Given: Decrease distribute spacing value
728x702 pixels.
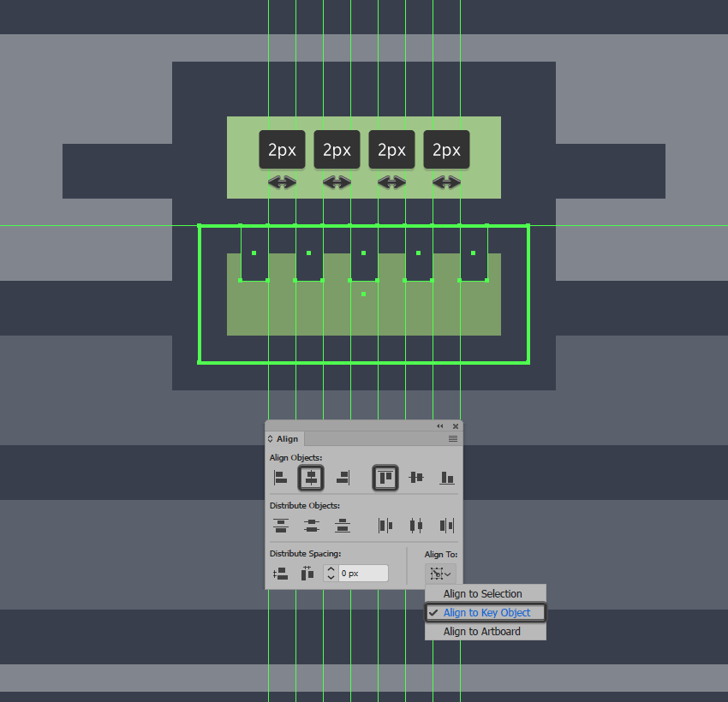Looking at the screenshot, I should coord(331,578).
